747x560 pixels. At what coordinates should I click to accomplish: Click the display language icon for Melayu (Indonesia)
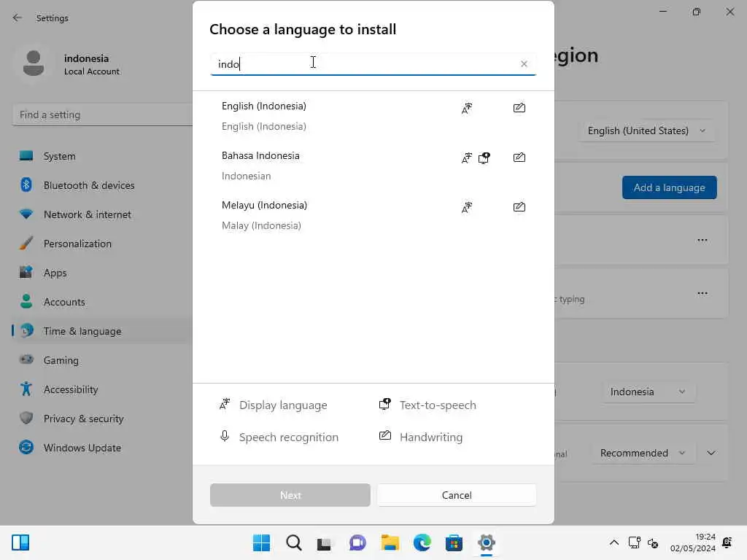[466, 207]
